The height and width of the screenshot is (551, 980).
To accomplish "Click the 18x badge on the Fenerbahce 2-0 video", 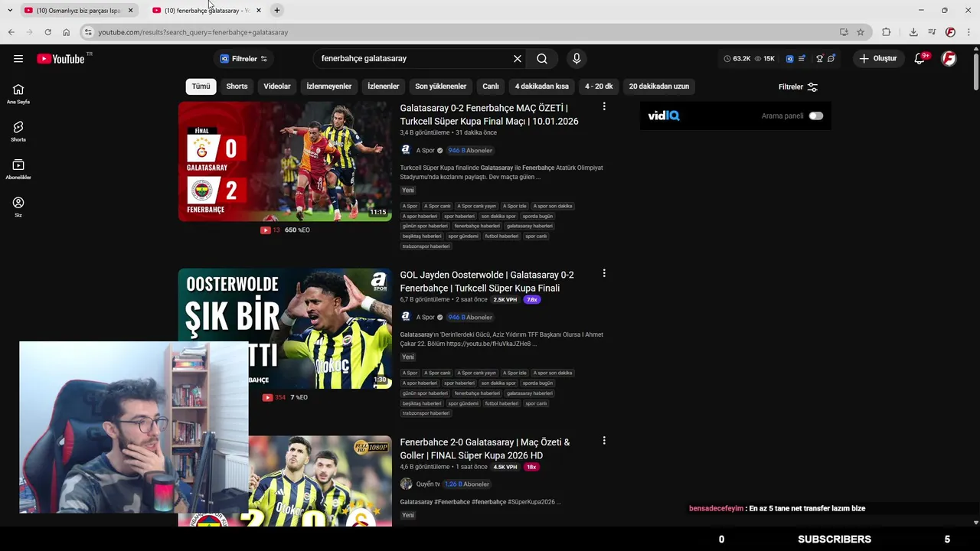I will [x=531, y=467].
